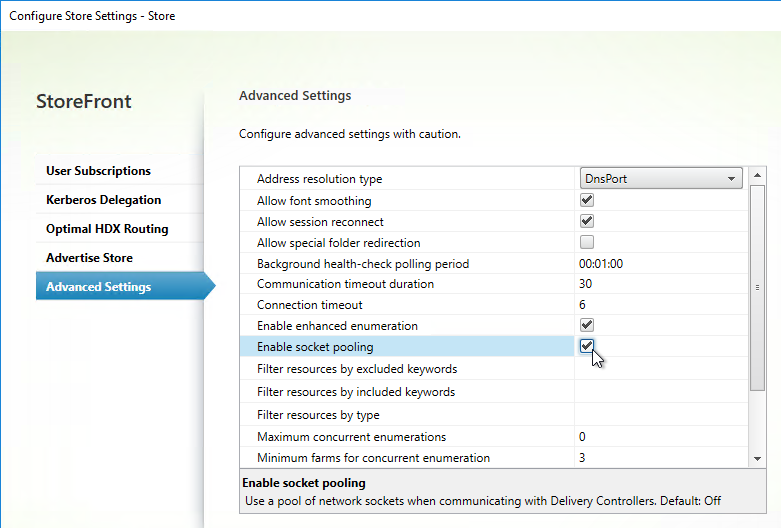Click the Filter resources by excluded keywords field
Viewport: 781px width, 528px height.
coord(661,369)
